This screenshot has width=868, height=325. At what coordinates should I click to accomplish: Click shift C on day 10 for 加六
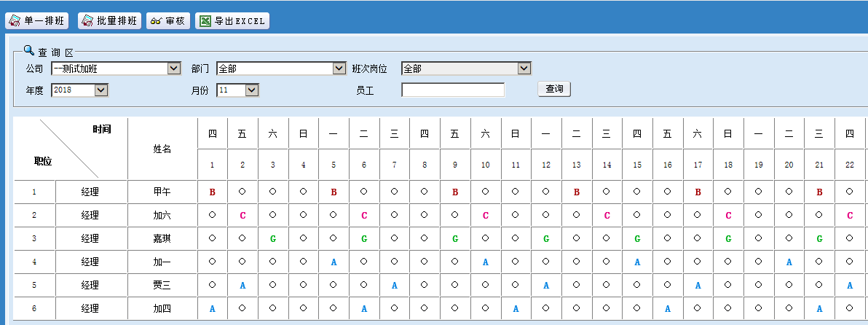[x=486, y=216]
